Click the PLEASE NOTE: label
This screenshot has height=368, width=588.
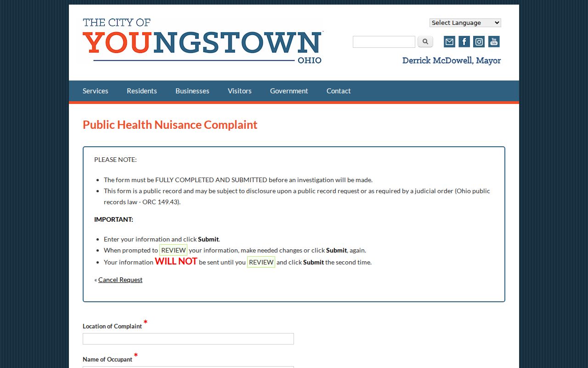(x=115, y=160)
